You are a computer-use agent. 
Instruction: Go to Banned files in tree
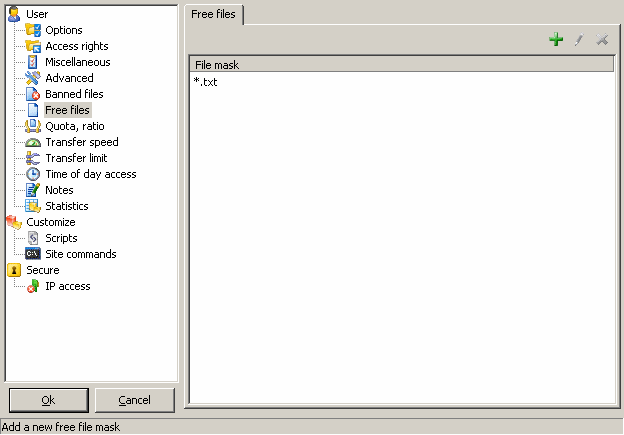coord(74,94)
